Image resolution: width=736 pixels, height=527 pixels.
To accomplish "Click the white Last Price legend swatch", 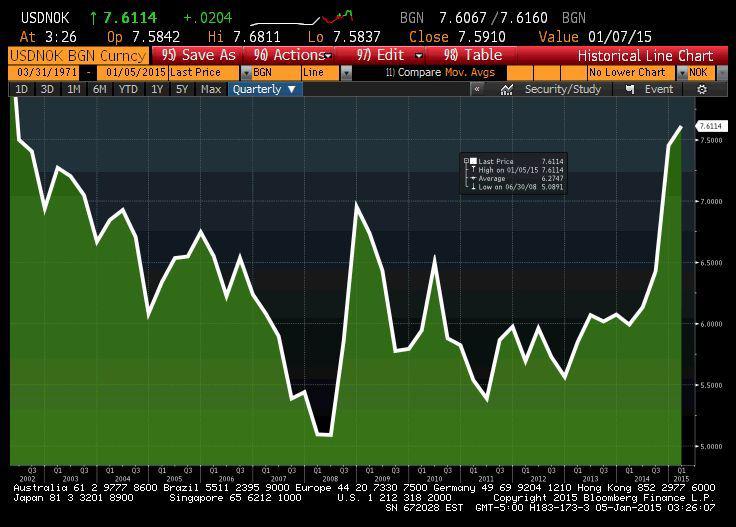I will (x=473, y=161).
